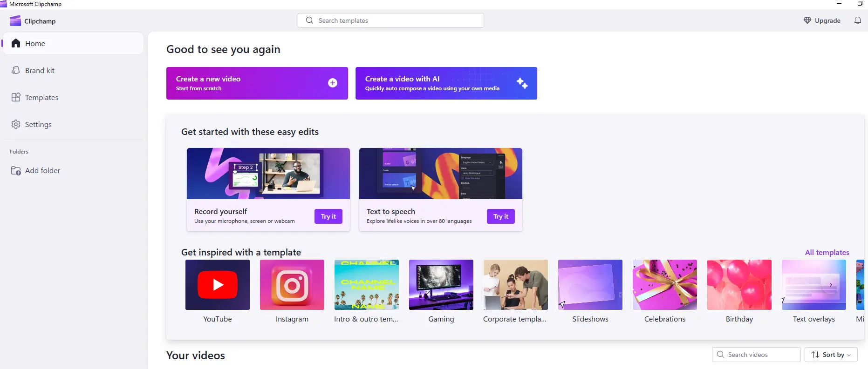
Task: Click the Brand kit icon
Action: [16, 70]
